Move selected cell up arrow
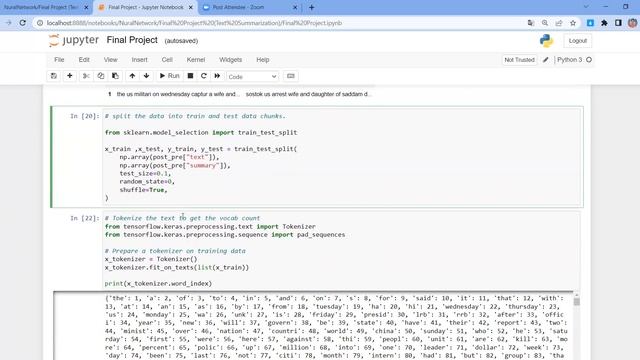 (x=132, y=76)
